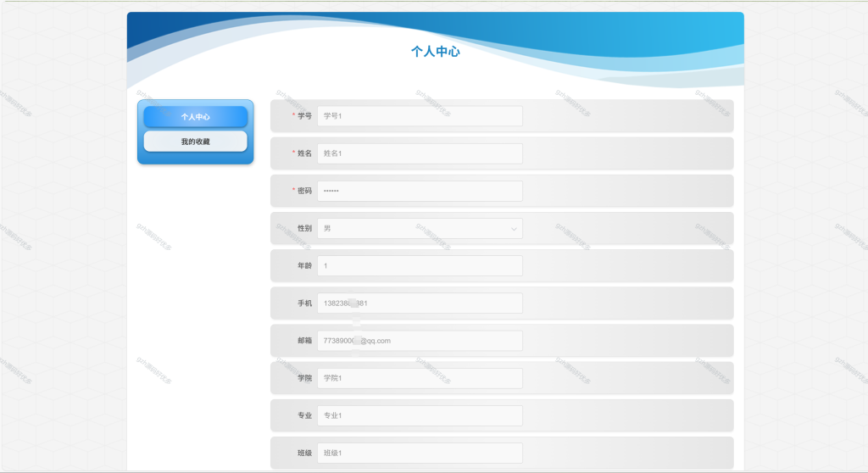Click the 班级 field label
Image resolution: width=868 pixels, height=473 pixels.
coord(304,453)
